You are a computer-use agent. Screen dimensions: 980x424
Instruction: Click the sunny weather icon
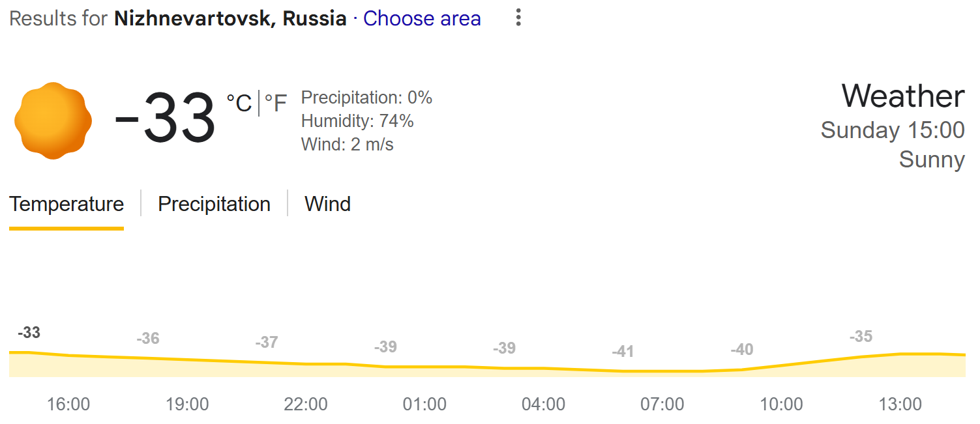tap(53, 120)
